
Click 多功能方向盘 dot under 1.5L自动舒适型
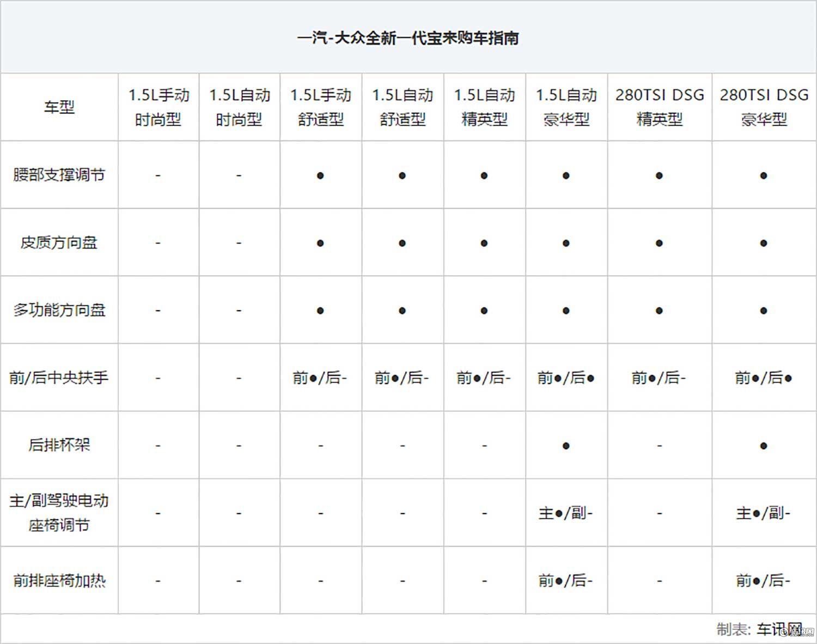[402, 311]
